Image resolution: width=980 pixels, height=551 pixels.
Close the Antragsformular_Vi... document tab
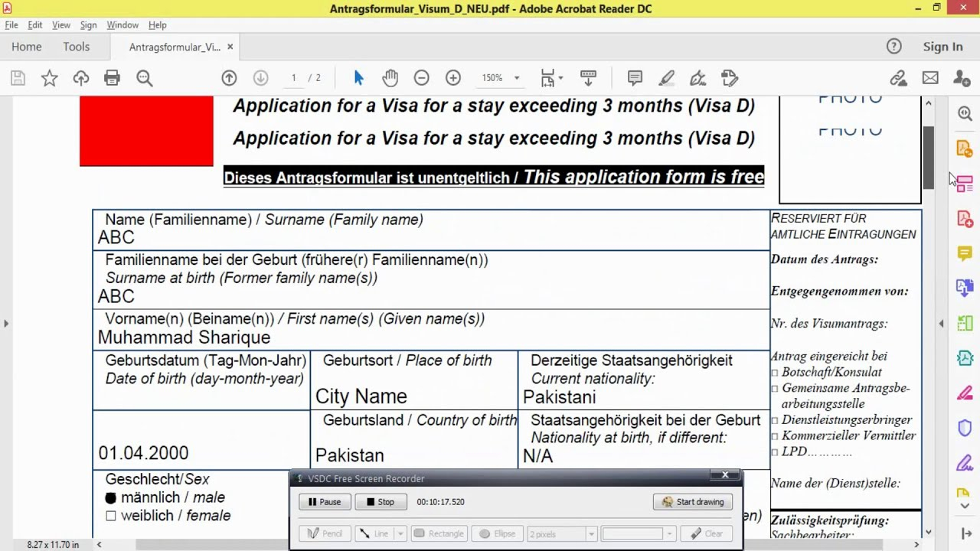coord(230,47)
